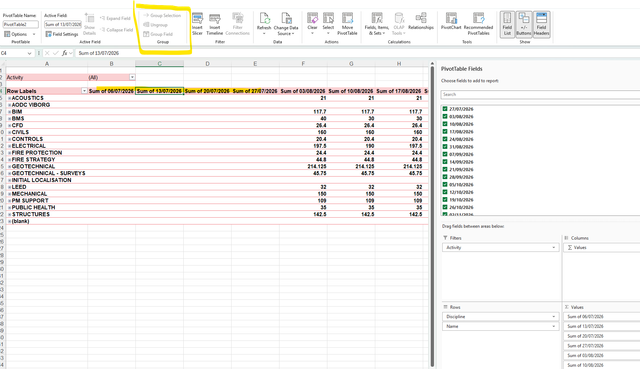Click the Expand Field command
The height and width of the screenshot is (369, 640).
tap(115, 18)
